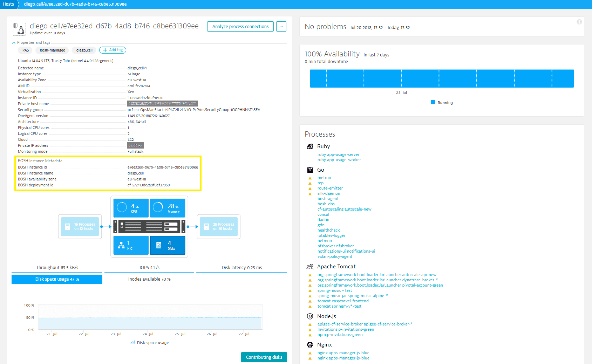Open the Disks tile
This screenshot has height=364, width=592.
168,245
